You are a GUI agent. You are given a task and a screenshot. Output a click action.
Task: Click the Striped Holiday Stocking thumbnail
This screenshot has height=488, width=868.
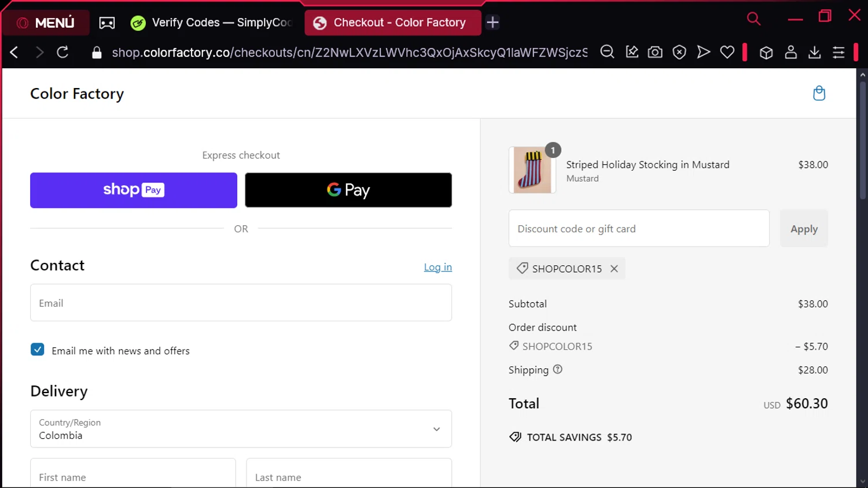[532, 170]
